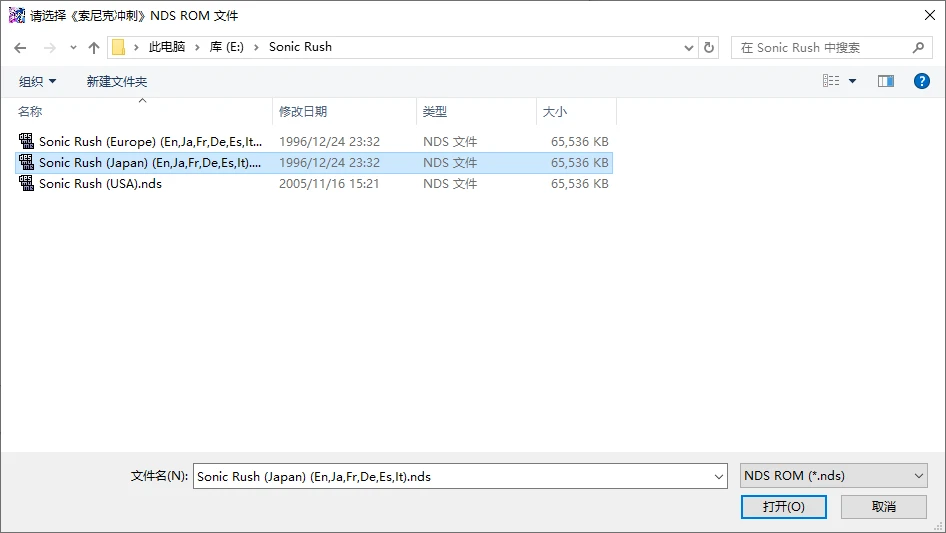Screen dimensions: 946x533
Task: Click 新建文件夹 button
Action: point(116,81)
